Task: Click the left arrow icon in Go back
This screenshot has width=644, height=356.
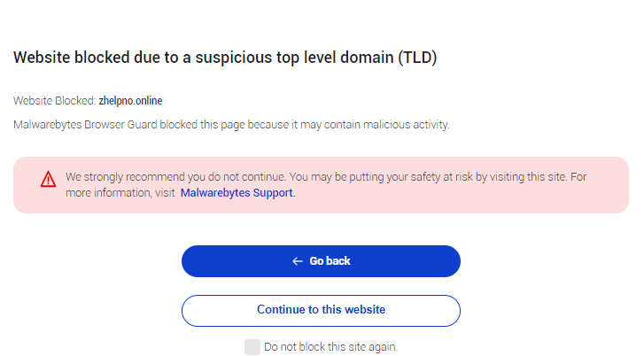Action: click(298, 261)
